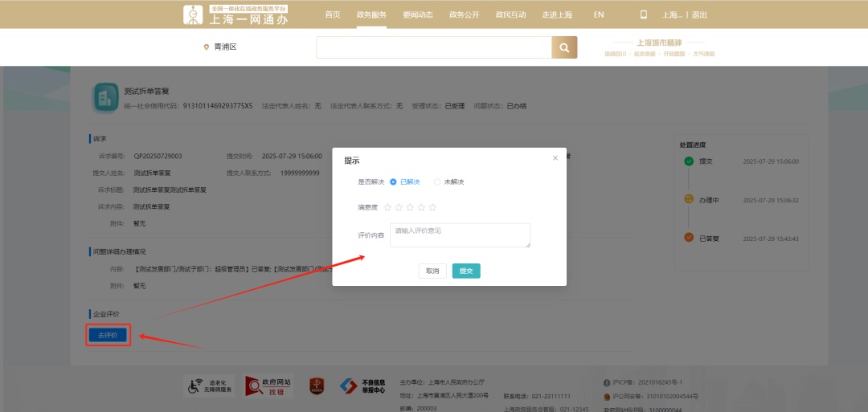868x412 pixels.
Task: Rate five stars for 满意度
Action: point(433,207)
